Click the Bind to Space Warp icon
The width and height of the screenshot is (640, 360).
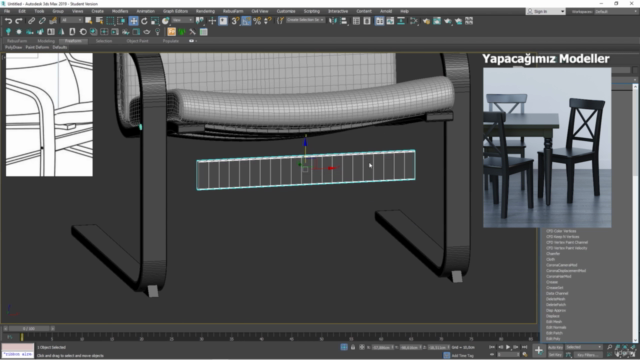(53, 21)
